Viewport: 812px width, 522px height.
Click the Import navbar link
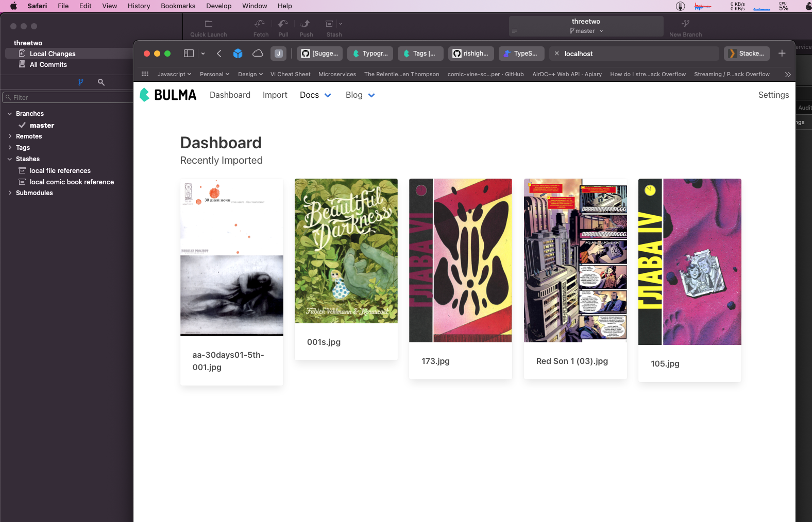[x=275, y=95]
